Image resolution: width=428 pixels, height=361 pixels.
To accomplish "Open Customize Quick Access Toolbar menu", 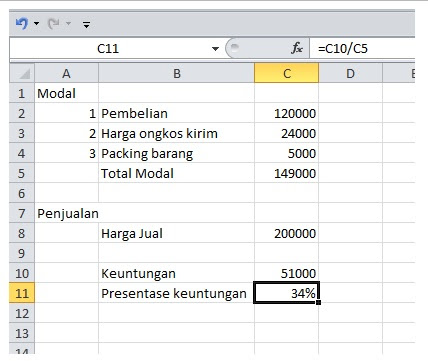I will (86, 24).
